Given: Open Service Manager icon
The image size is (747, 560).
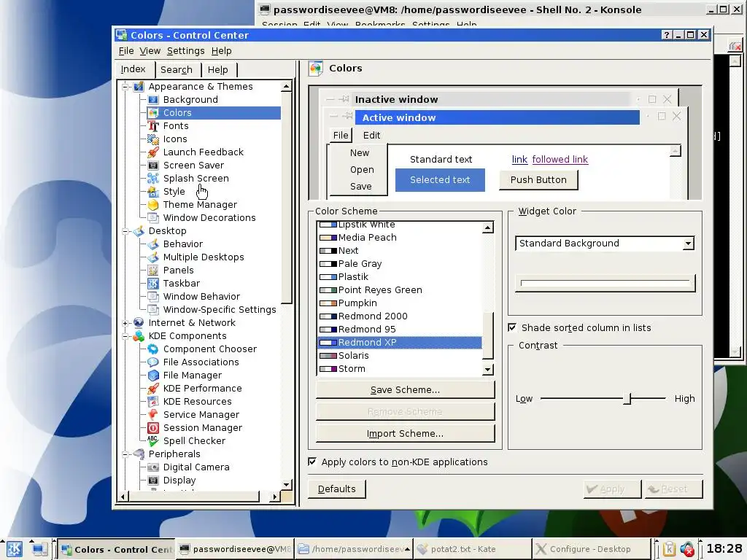Looking at the screenshot, I should tap(153, 415).
